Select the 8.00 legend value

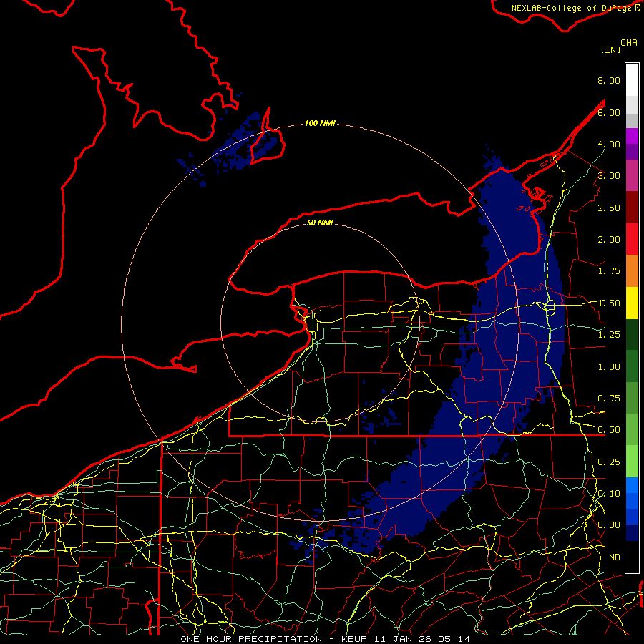[x=609, y=80]
